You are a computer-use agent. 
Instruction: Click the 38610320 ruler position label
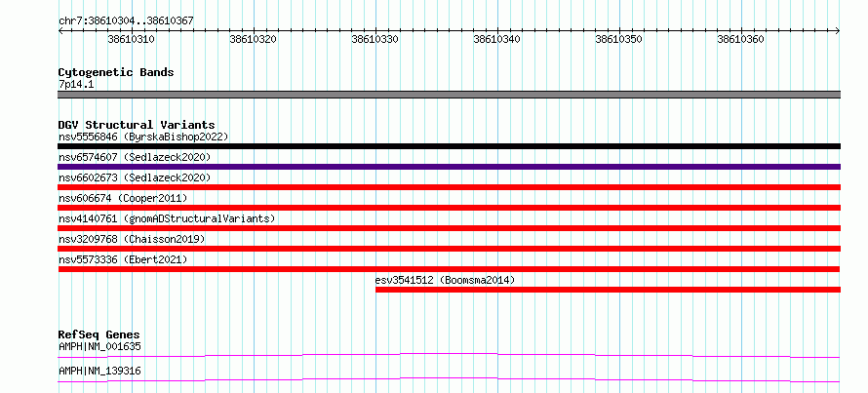click(253, 39)
